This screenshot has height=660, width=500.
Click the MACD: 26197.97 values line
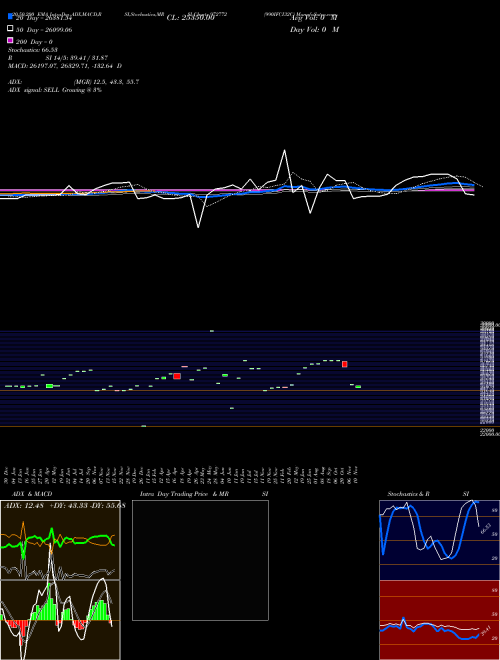click(x=65, y=66)
